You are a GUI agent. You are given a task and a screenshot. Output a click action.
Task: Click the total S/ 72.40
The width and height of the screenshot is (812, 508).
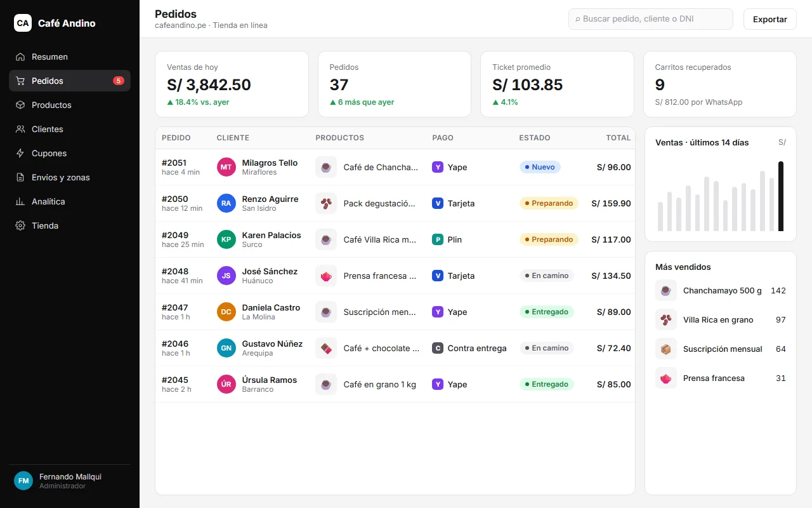(x=614, y=348)
